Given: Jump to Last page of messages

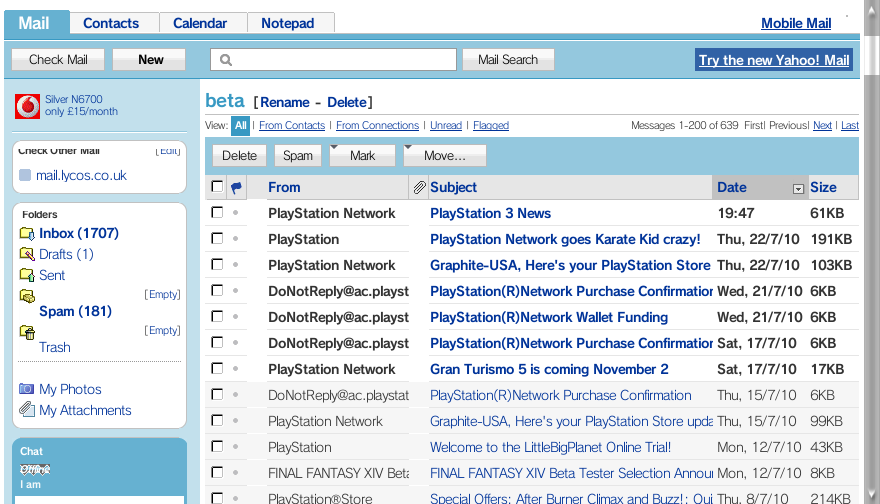Looking at the screenshot, I should [850, 125].
